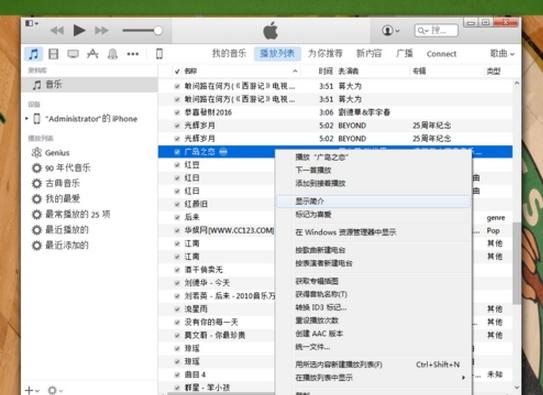Uncheck the 恭喜發財2016 song checkbox

tap(177, 113)
